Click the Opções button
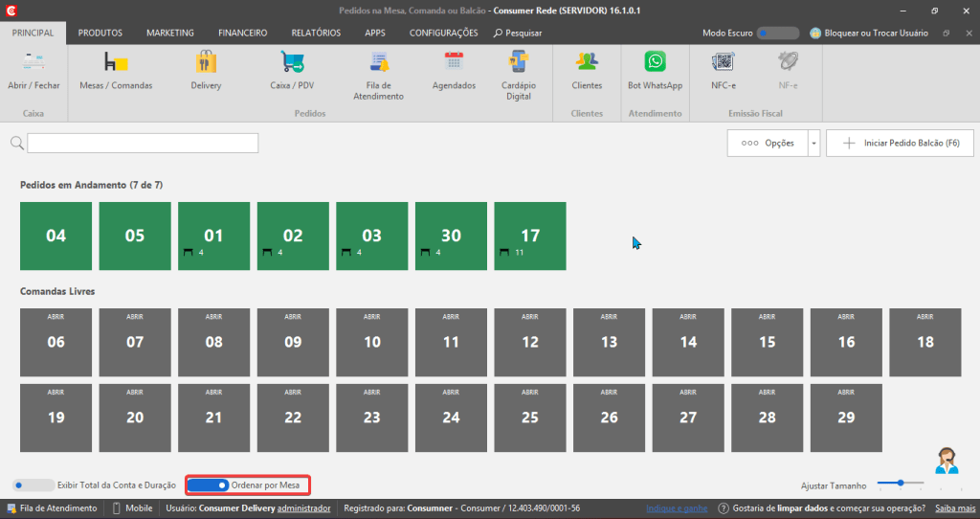This screenshot has height=519, width=980. tap(768, 144)
